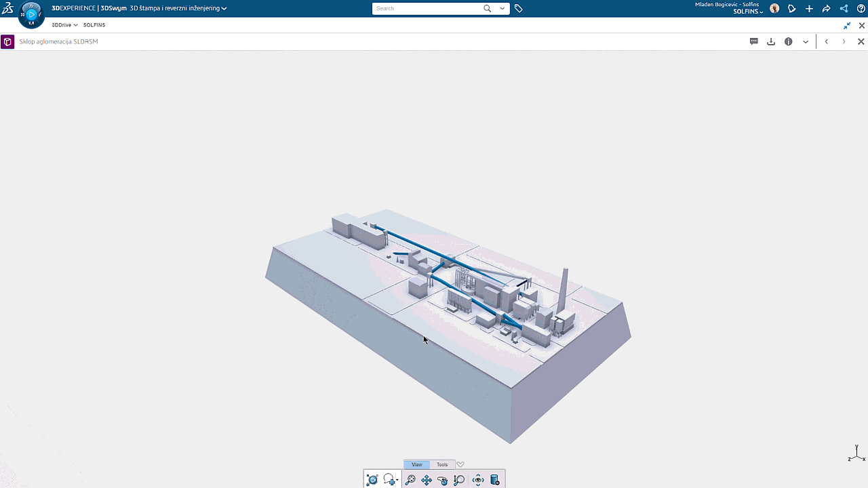Open the comments speech bubble icon
The width and height of the screenshot is (868, 488).
point(753,41)
